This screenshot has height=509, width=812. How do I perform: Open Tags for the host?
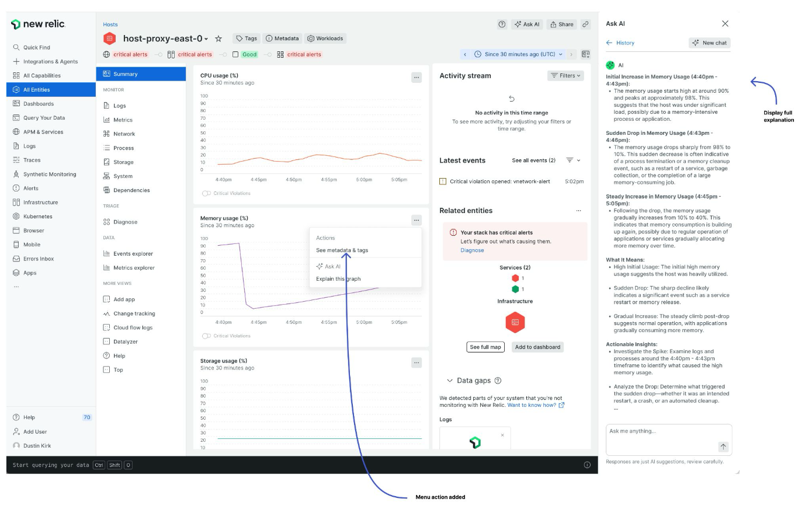[247, 39]
